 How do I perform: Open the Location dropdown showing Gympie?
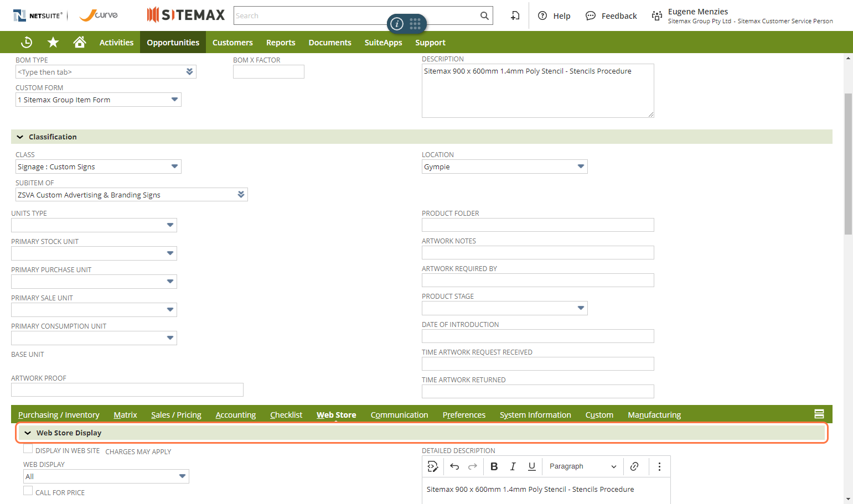coord(505,167)
